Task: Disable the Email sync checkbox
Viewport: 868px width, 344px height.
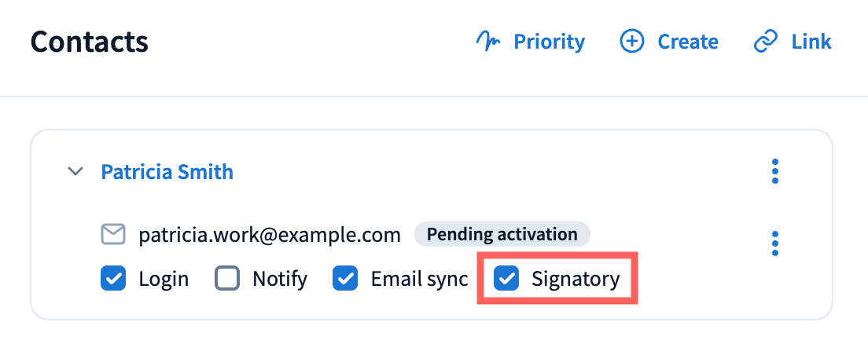Action: click(346, 278)
